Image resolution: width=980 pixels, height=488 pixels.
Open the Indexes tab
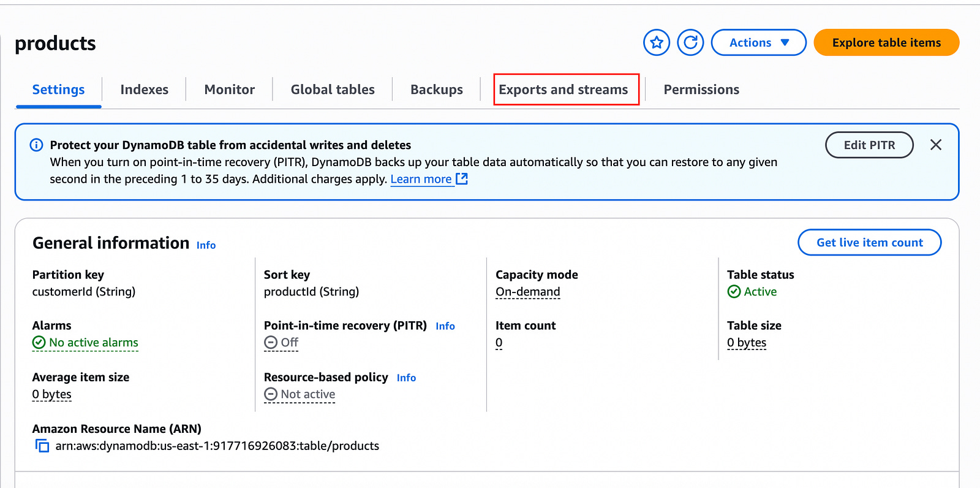pos(145,90)
